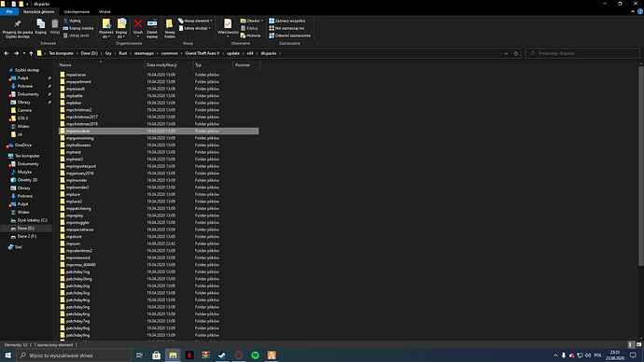
Task: Click Odwróć zaznaczenie
Action: 290,35
